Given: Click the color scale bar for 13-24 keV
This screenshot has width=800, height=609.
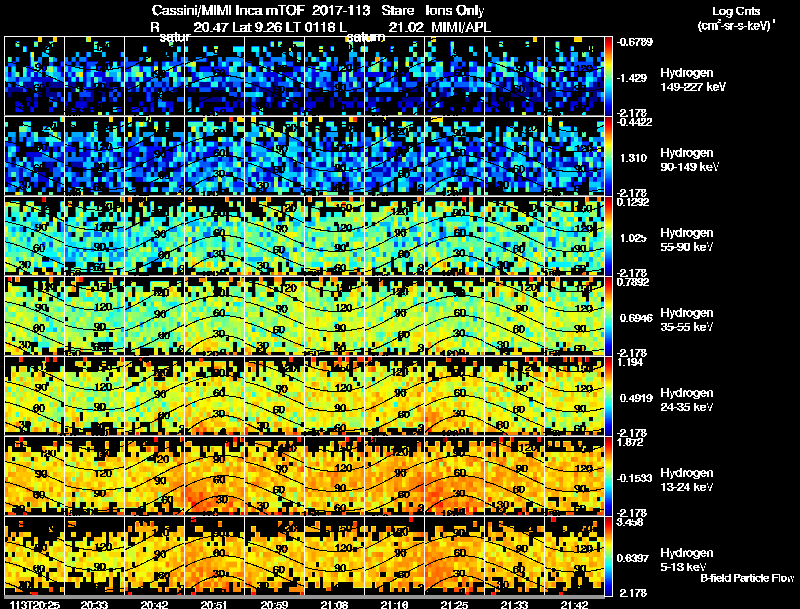Looking at the screenshot, I should 608,476.
